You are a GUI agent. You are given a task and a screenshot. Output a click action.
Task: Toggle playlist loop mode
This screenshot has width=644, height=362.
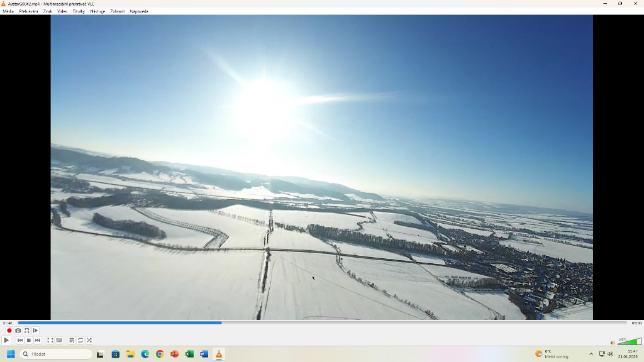[x=80, y=340]
